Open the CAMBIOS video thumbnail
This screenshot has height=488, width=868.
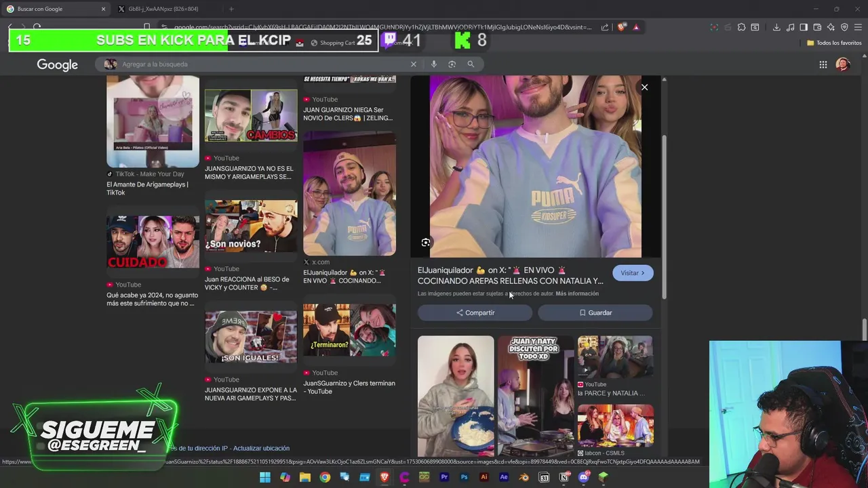[x=251, y=115]
